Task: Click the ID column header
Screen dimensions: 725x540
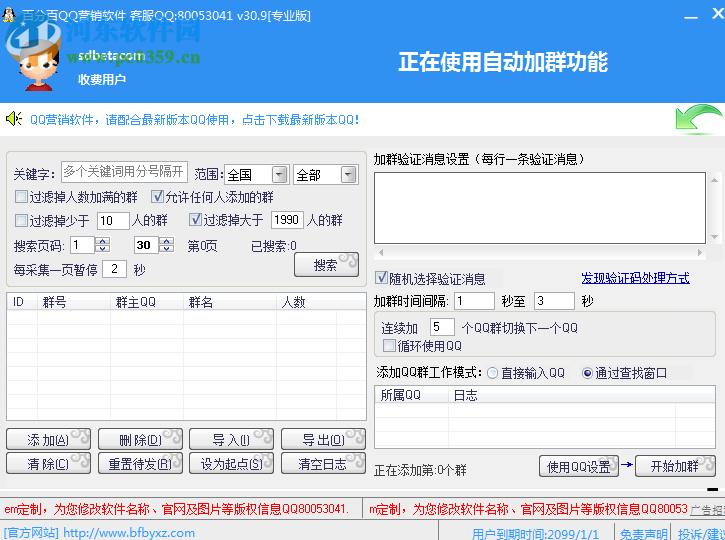Action: tap(22, 302)
